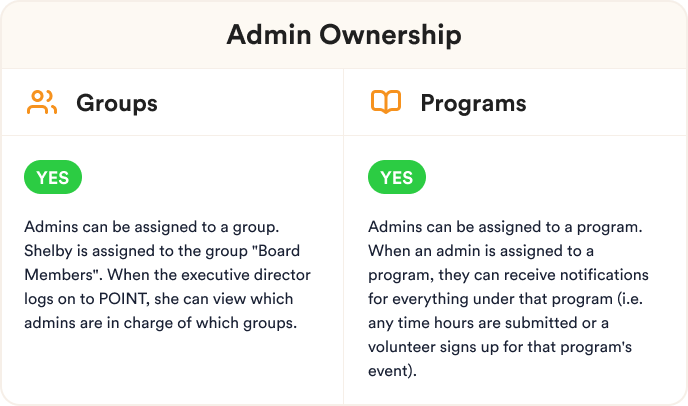Viewport: 688px width, 406px height.
Task: Click the green YES badge under Programs
Action: point(397,177)
